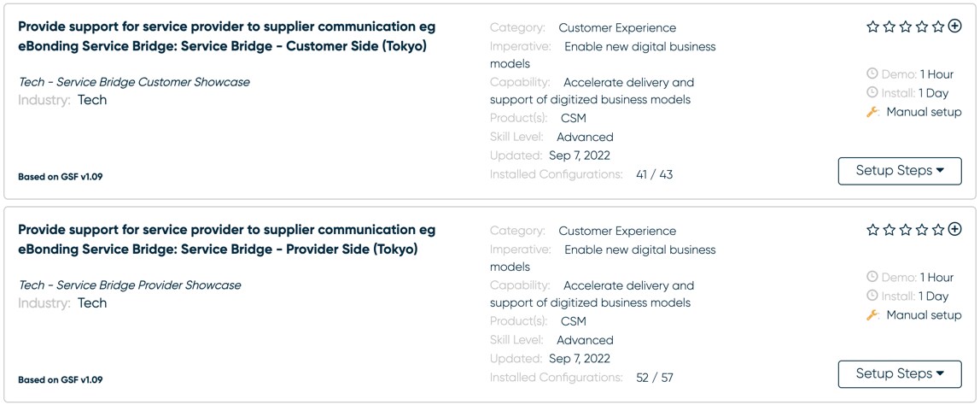
Task: Open the Service Bridge - Customer Side (Tokyo) title
Action: pyautogui.click(x=227, y=36)
